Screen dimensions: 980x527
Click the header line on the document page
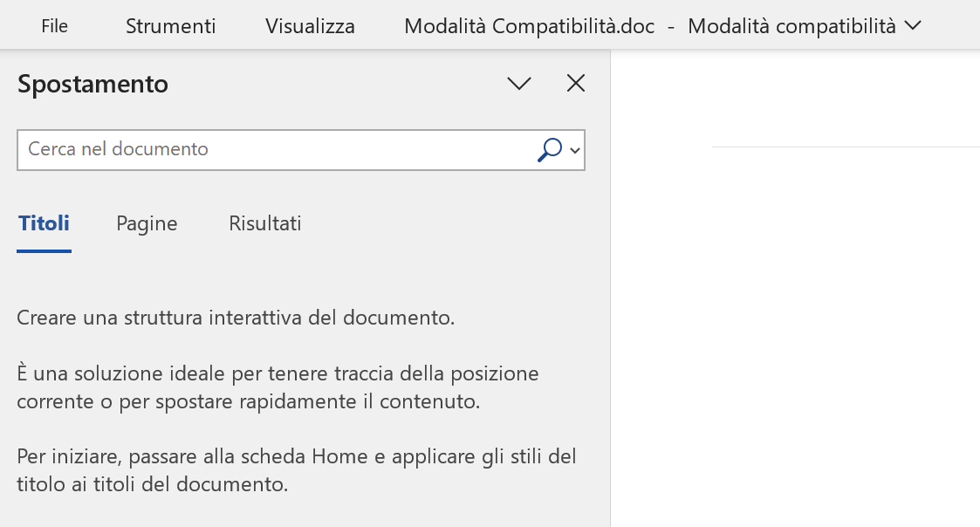(x=846, y=147)
